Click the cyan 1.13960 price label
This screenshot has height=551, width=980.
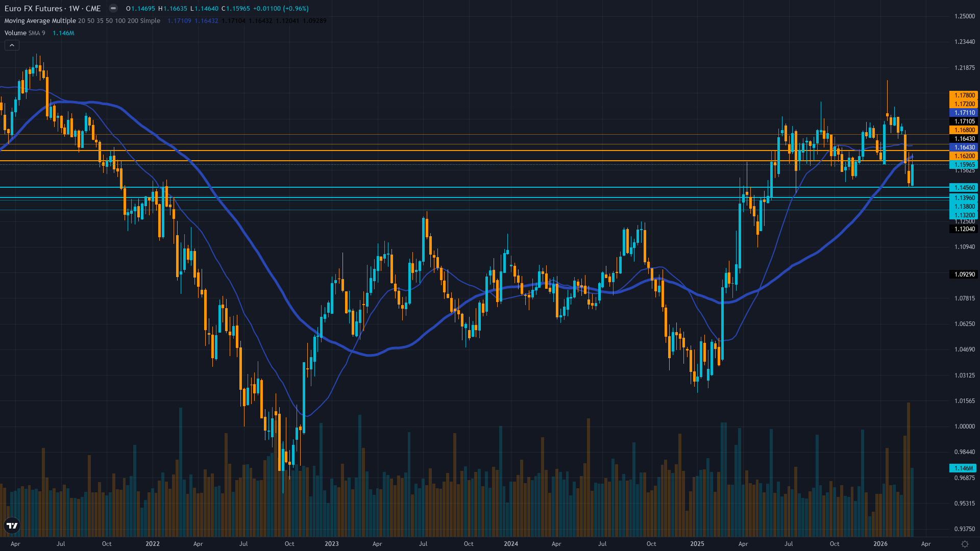[964, 198]
